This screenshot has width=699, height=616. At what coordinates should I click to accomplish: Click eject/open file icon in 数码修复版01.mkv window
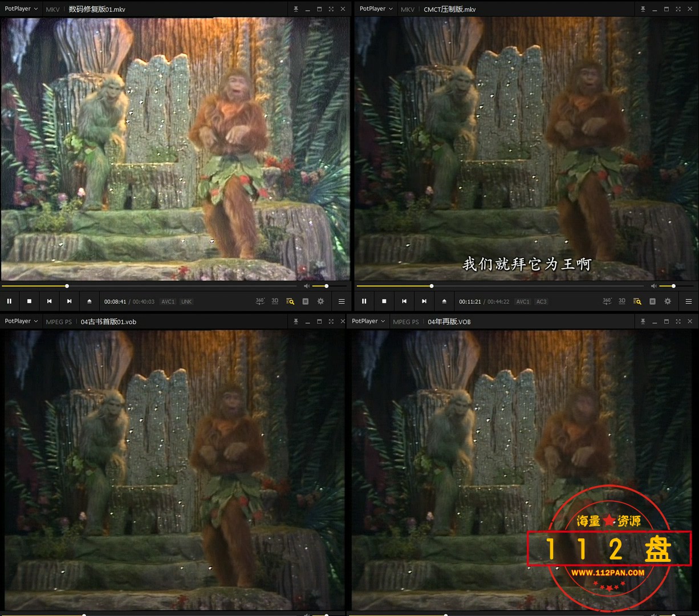89,301
